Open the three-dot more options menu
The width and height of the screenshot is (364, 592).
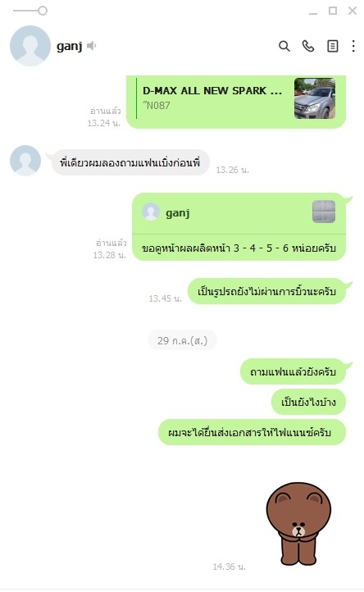[x=353, y=46]
